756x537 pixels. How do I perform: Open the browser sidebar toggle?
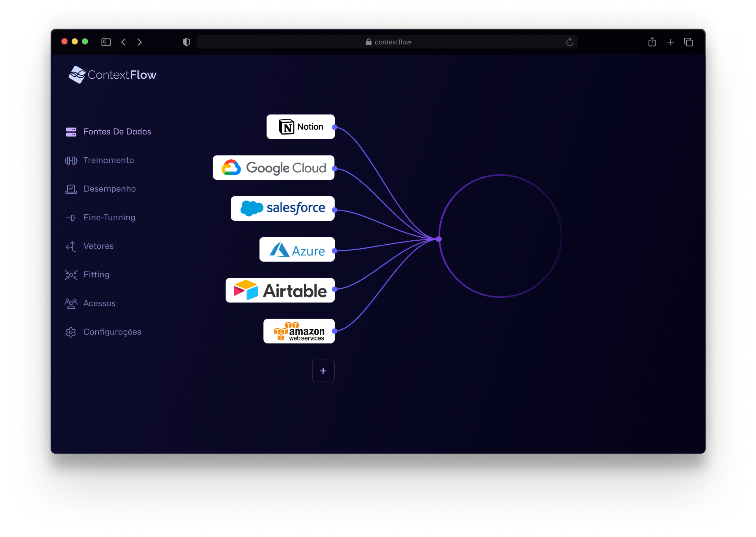tap(106, 42)
